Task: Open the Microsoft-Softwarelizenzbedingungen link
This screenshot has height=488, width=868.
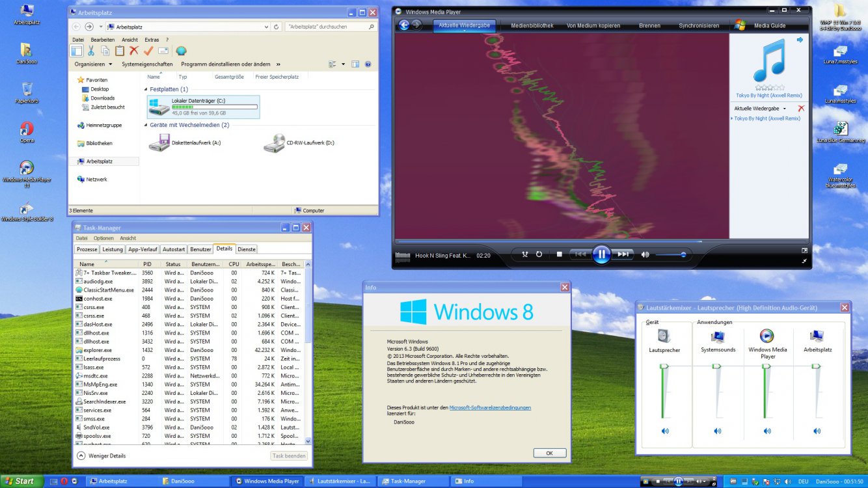Action: (490, 407)
